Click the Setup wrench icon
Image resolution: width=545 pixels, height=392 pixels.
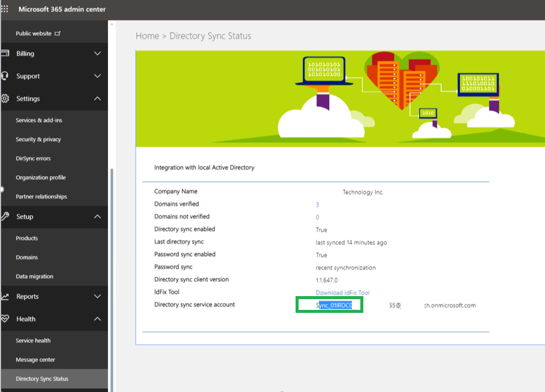click(x=5, y=216)
